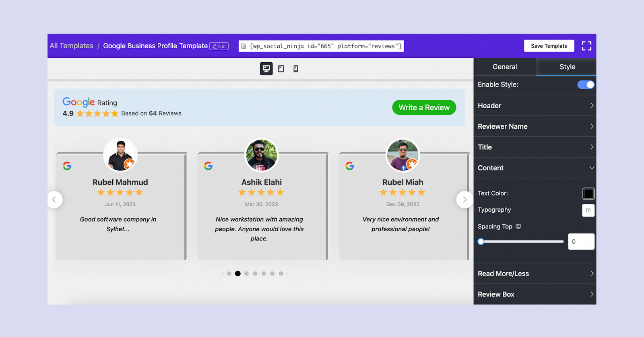The image size is (644, 337).
Task: Click reviewer name Ashik Elahi
Action: pyautogui.click(x=262, y=182)
